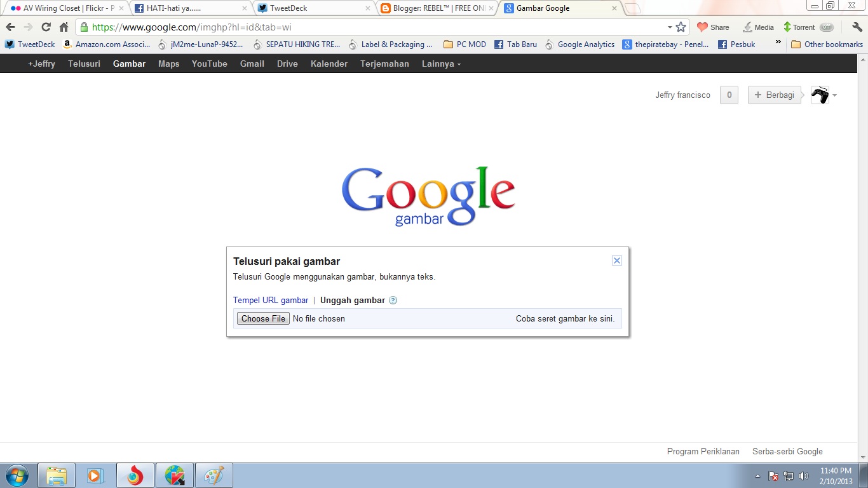Open the PC MOD bookmark folder
The width and height of the screenshot is (868, 488).
[465, 44]
